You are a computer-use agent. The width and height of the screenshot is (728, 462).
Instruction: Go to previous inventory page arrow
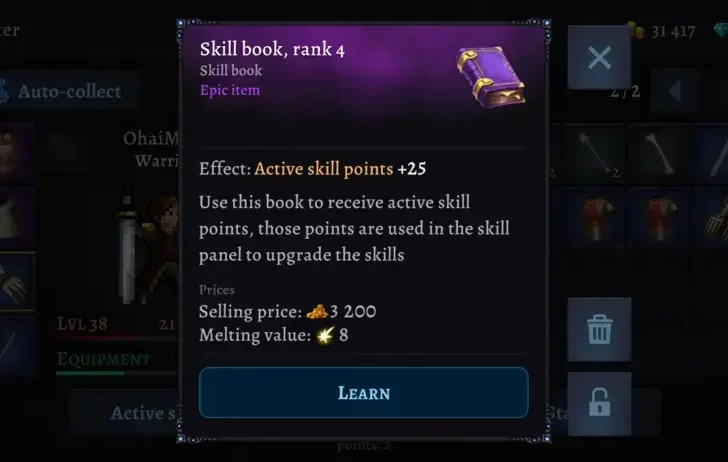(675, 91)
